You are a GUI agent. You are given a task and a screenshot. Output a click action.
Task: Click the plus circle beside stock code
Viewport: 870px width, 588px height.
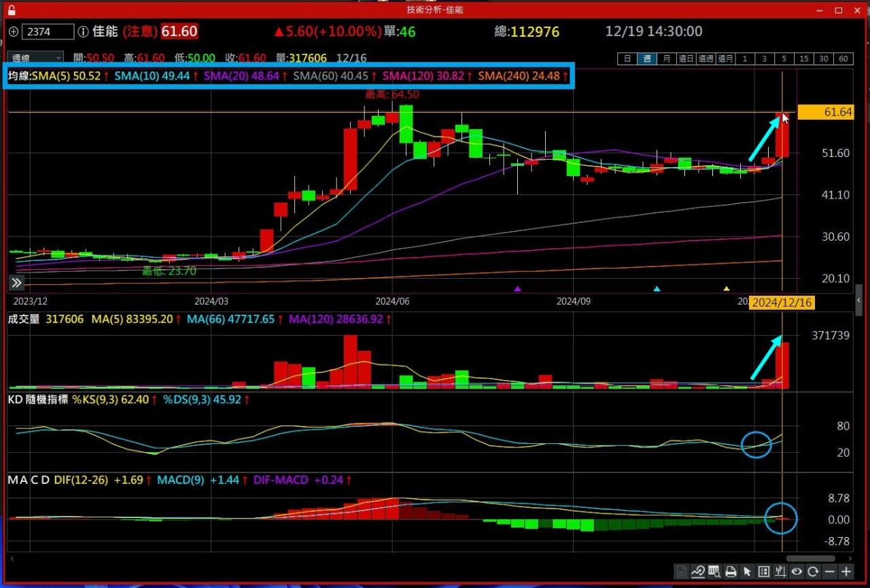14,32
